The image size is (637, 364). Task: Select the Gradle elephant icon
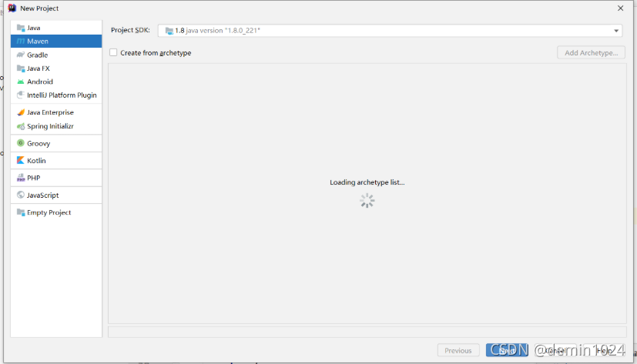tap(21, 55)
